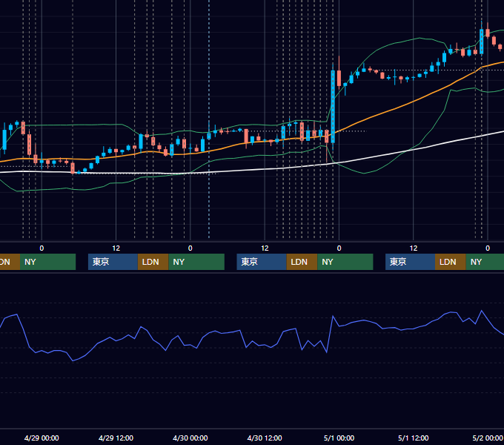Select the NY session block for 5/1
Image resolution: width=504 pixels, height=445 pixels.
[x=485, y=262]
